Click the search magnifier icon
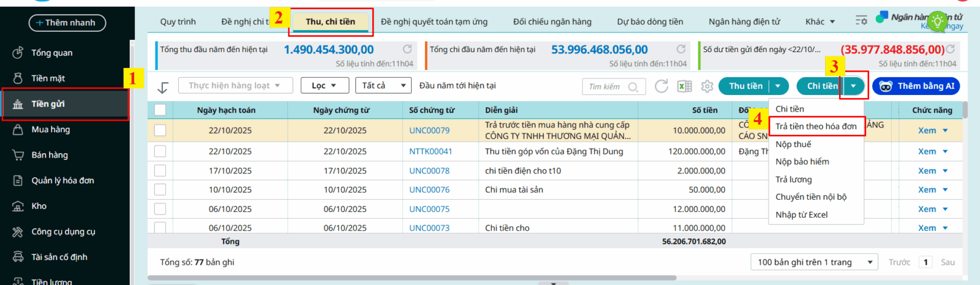 click(x=633, y=87)
